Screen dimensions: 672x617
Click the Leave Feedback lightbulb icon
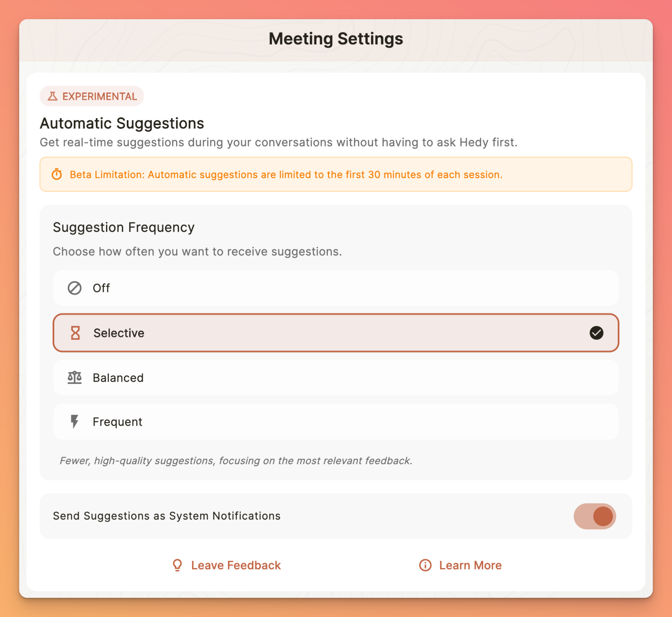(177, 565)
